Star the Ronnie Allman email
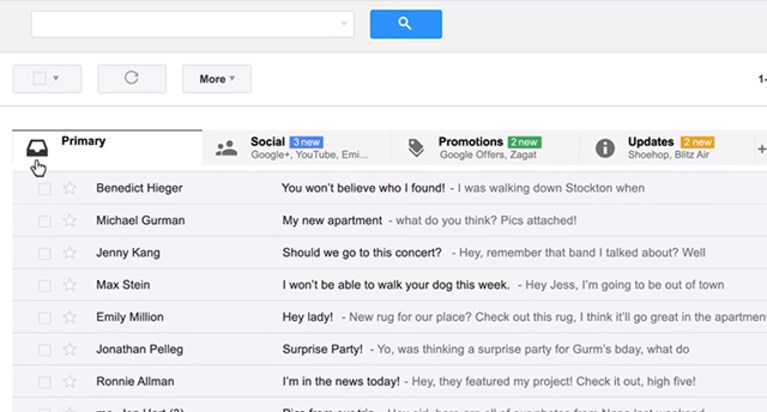The image size is (767, 412). coord(69,381)
